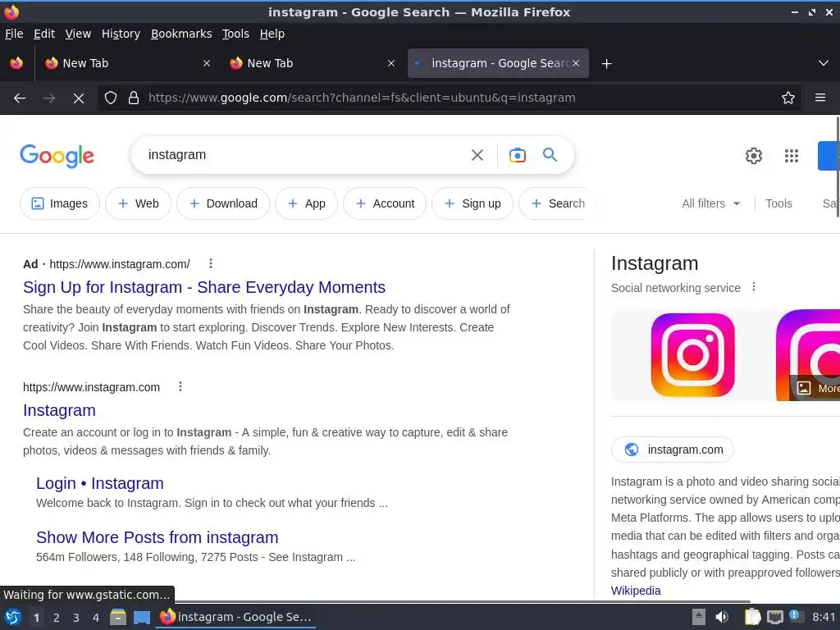Open search Tools options
The image size is (840, 630).
click(778, 203)
